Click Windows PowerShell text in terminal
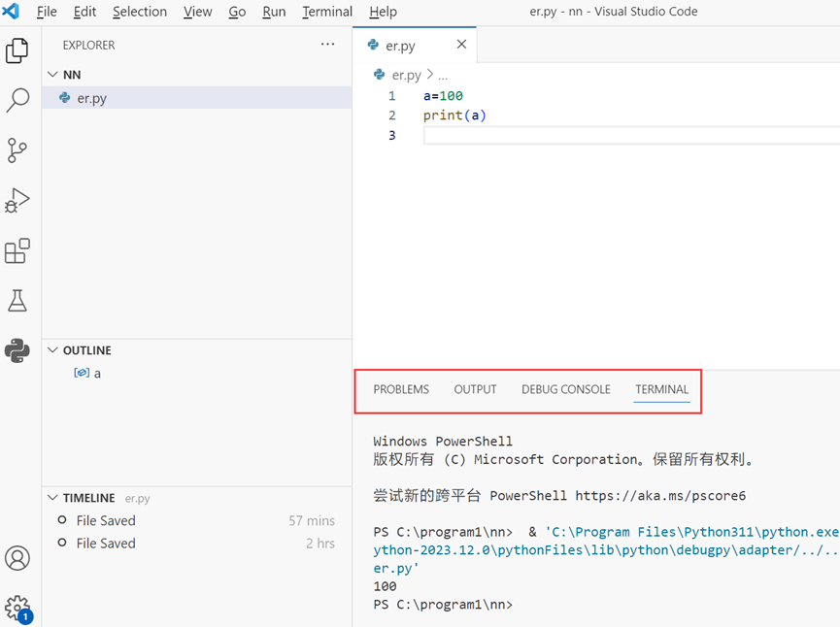Viewport: 840px width, 627px height. click(443, 442)
